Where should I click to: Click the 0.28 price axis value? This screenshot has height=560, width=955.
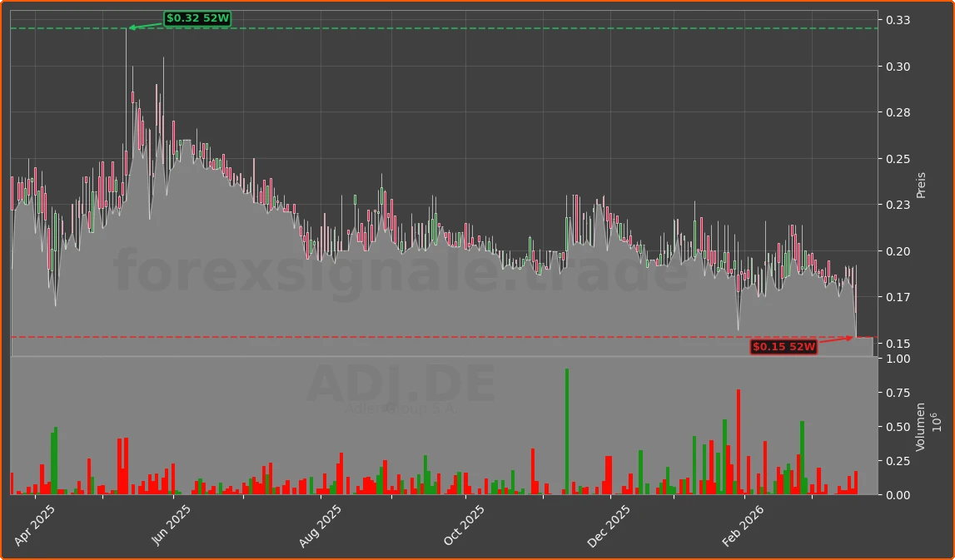pos(898,112)
